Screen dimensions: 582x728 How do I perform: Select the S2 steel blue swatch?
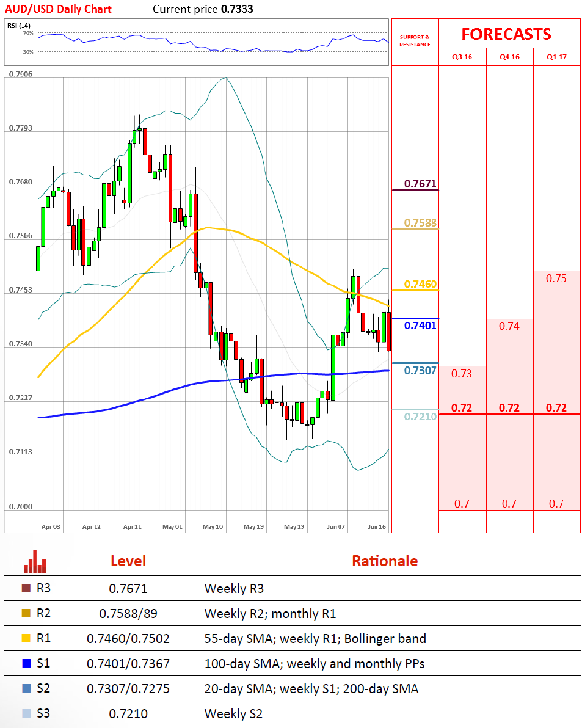pyautogui.click(x=26, y=688)
